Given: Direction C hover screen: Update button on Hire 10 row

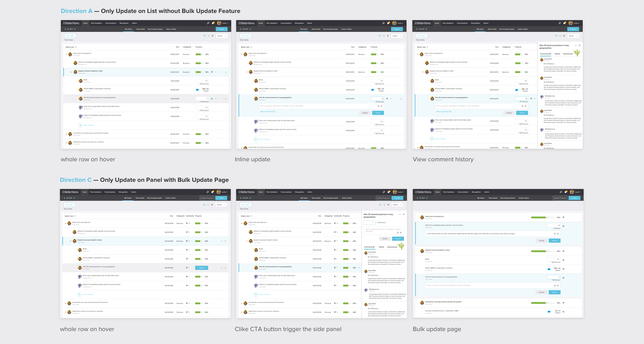Looking at the screenshot, I should click(201, 268).
